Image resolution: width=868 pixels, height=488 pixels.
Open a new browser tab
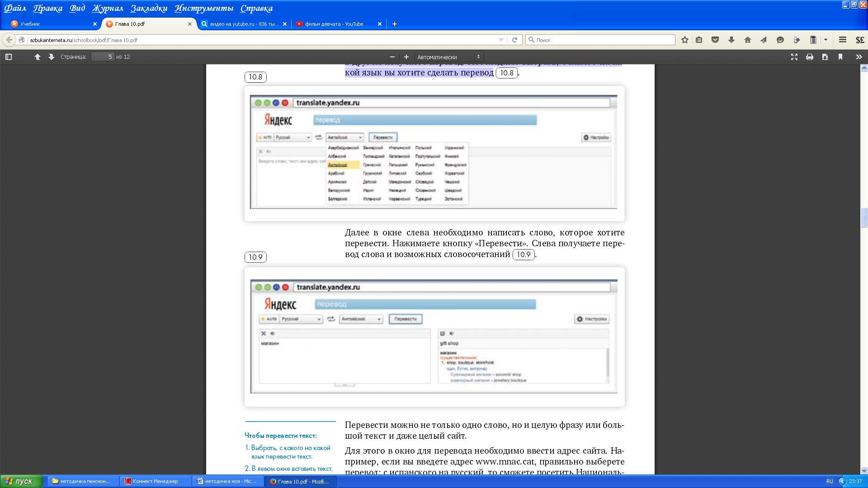(x=395, y=24)
